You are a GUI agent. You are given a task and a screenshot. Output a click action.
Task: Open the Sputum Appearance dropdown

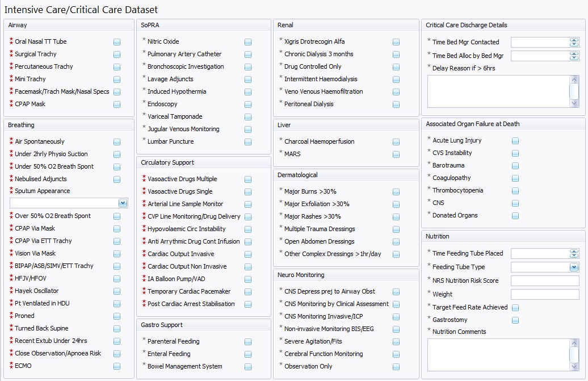click(123, 203)
